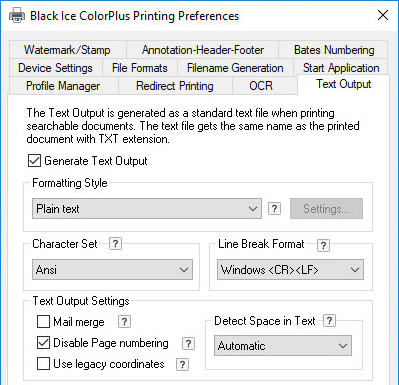Tick the Use legacy coordinates checkbox

coord(43,364)
